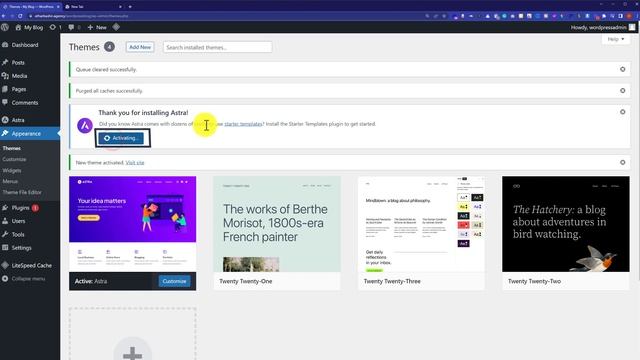640x360 pixels.
Task: Open the Twenty Twenty-One theme thumbnail
Action: [277, 224]
